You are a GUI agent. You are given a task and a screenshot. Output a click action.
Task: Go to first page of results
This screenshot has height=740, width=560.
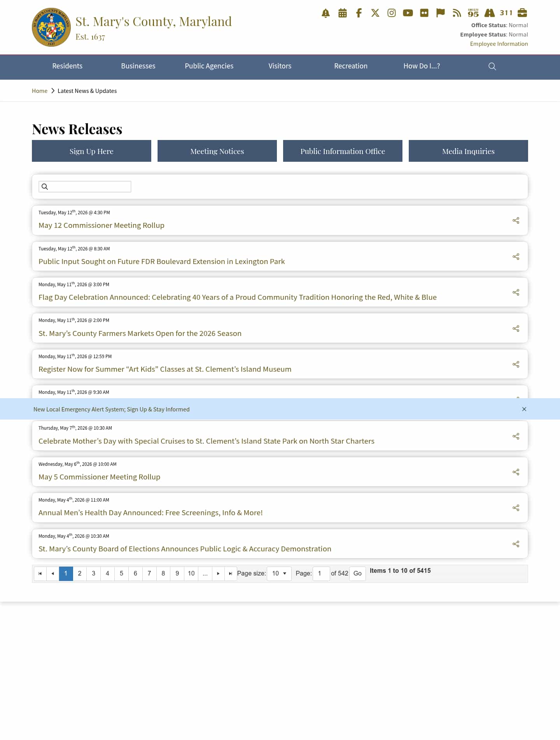tap(40, 574)
